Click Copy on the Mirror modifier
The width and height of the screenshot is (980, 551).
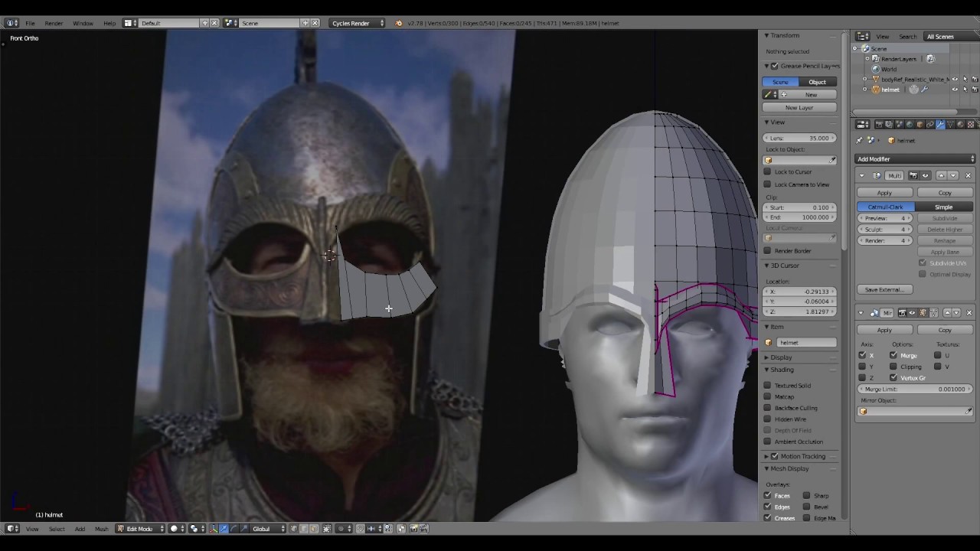point(945,329)
